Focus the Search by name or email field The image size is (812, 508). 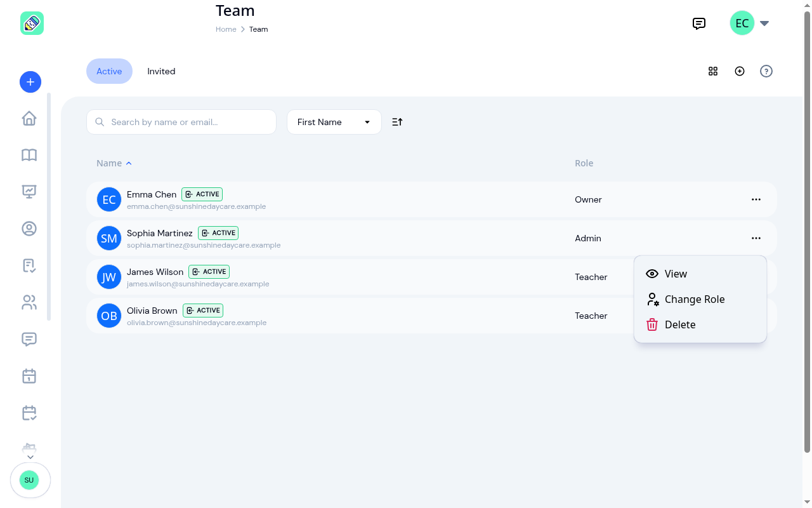click(x=181, y=122)
